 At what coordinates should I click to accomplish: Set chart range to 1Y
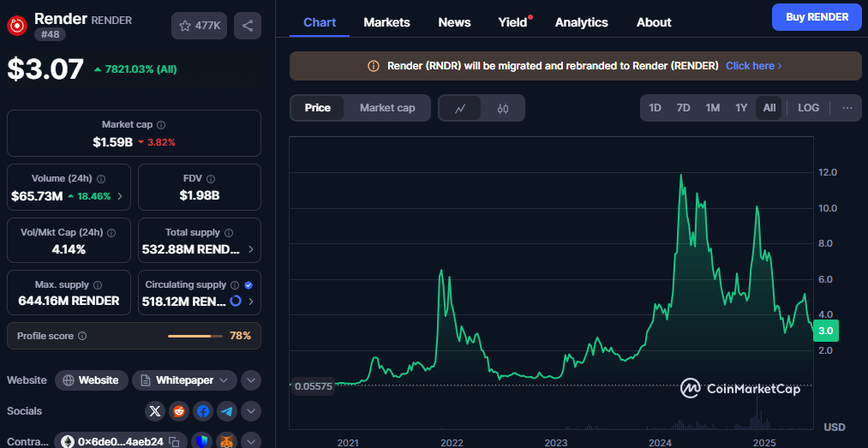[741, 108]
